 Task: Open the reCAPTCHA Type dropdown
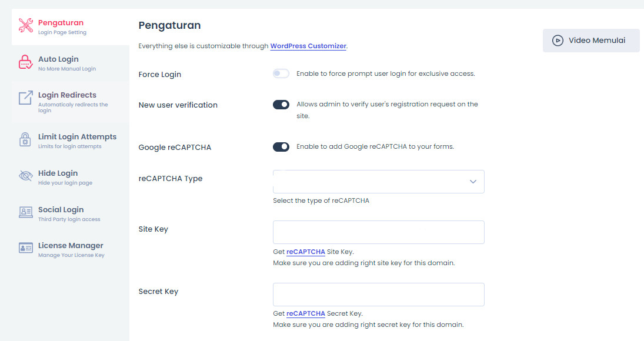point(378,182)
